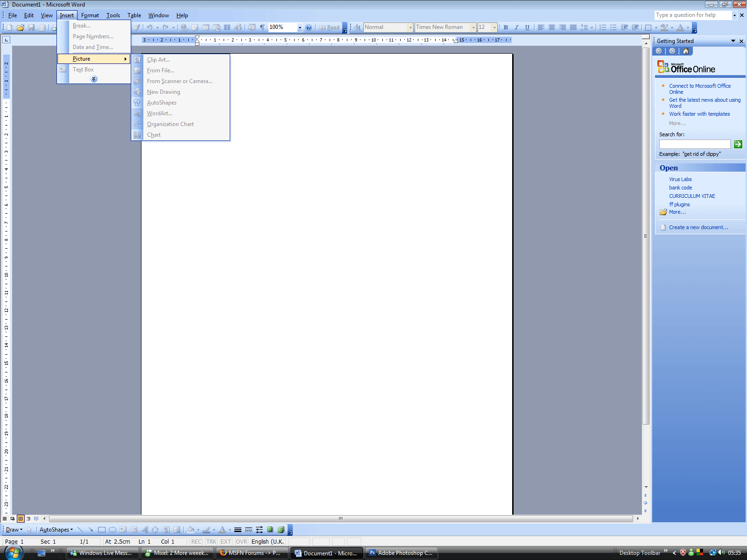The image size is (747, 560).
Task: Click the Decrease Indent icon
Action: coord(624,28)
